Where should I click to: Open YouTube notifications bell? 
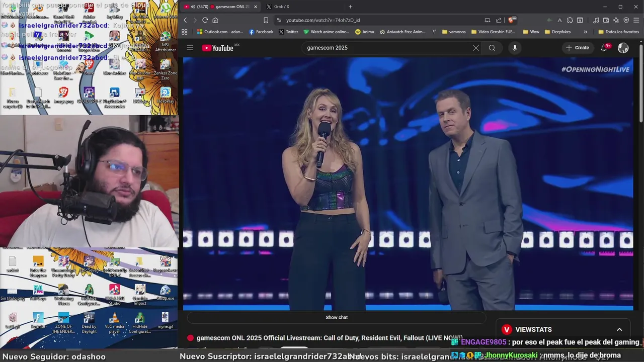604,48
